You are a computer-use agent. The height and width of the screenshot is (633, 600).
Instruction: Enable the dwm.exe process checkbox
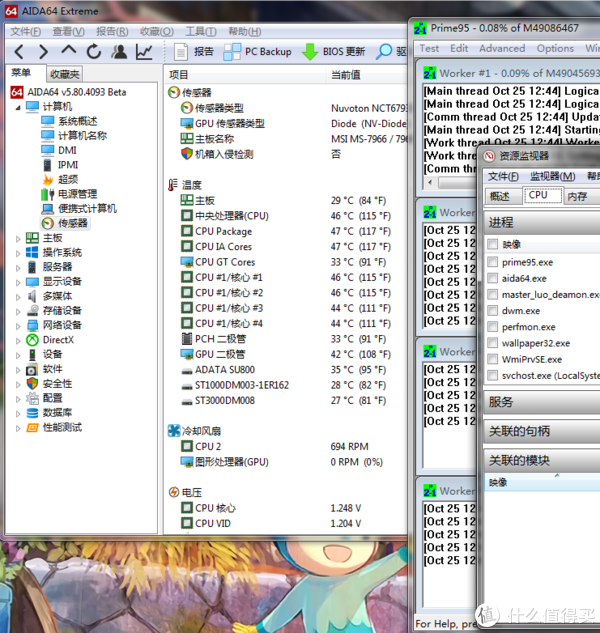pyautogui.click(x=492, y=311)
